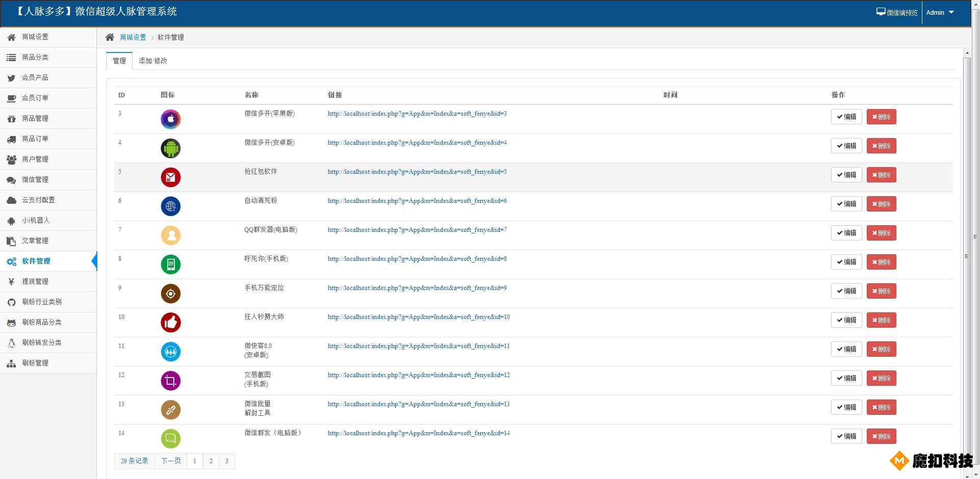Click the globe icon for 自动清死粉

click(x=171, y=206)
